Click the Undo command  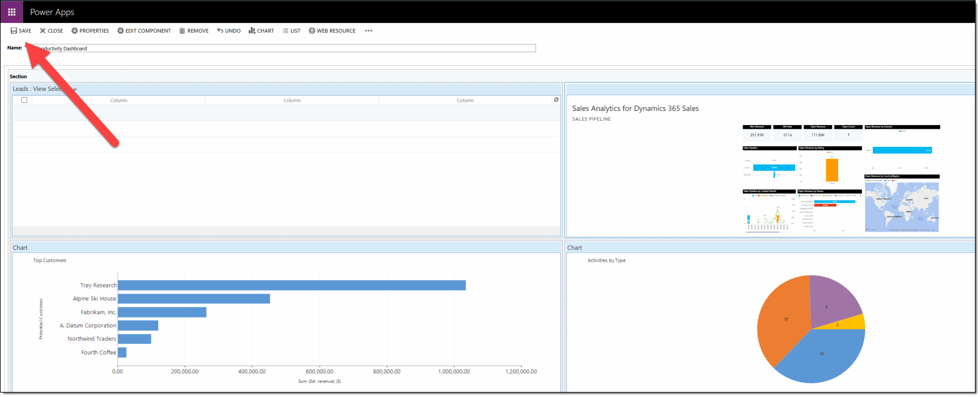229,31
